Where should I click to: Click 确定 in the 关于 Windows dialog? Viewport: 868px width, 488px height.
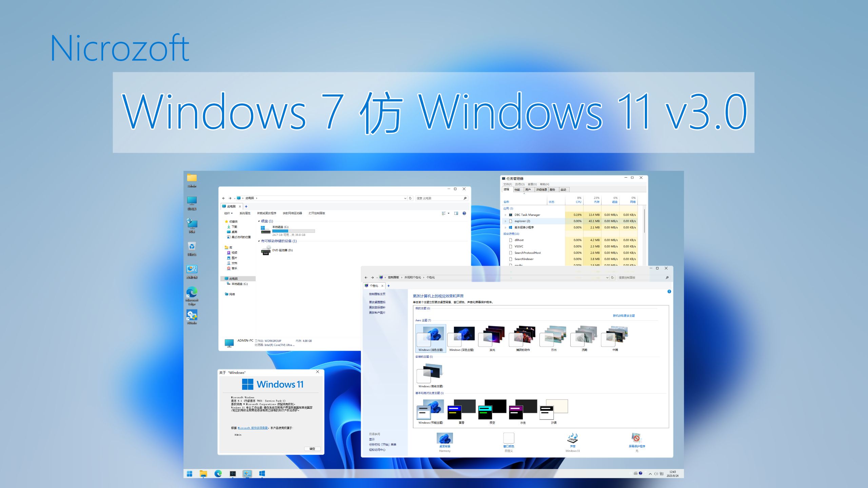[x=312, y=449]
